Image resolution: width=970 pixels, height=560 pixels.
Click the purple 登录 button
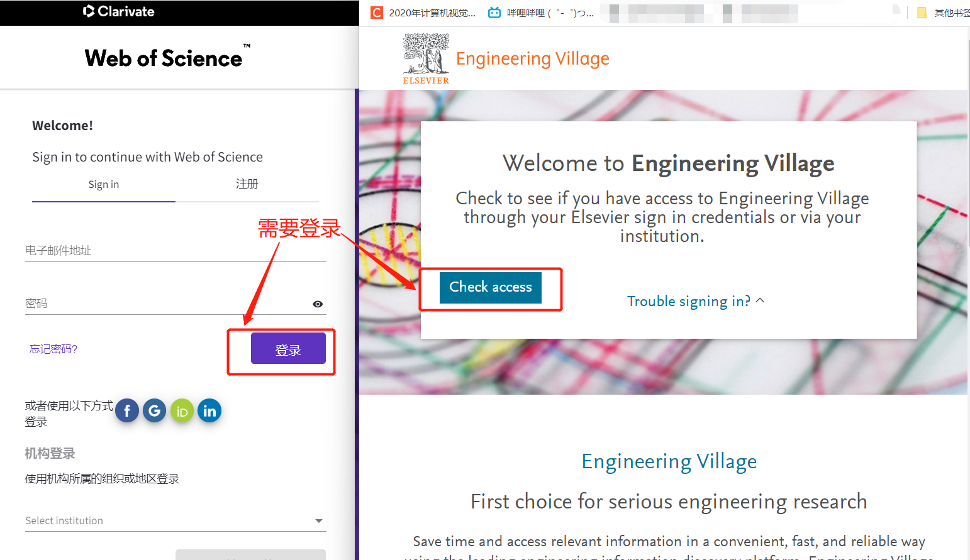(288, 348)
